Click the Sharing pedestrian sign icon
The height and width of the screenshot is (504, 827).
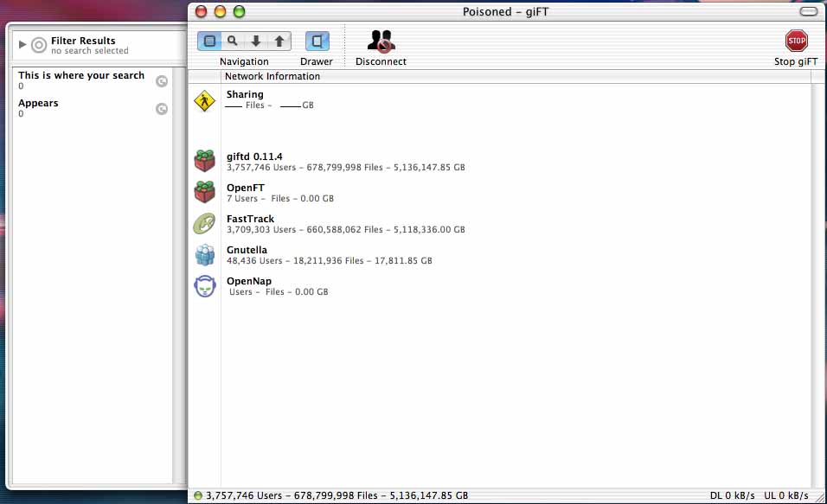205,100
